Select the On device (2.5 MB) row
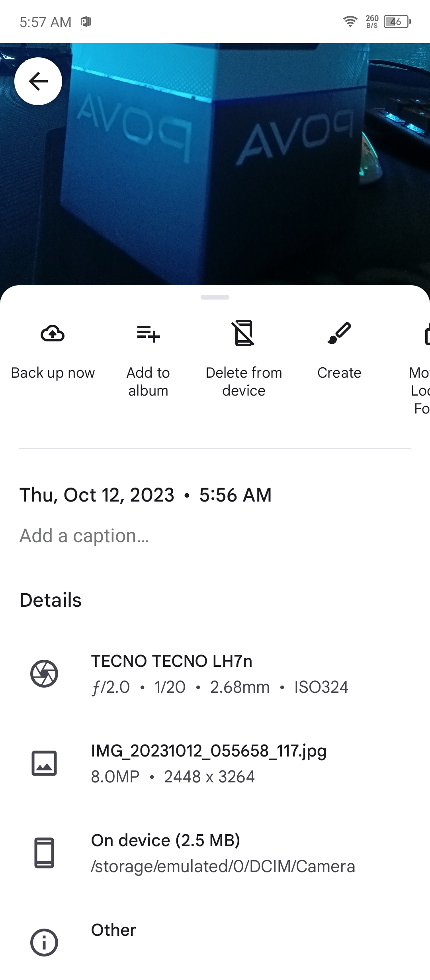430x980 pixels. (215, 853)
